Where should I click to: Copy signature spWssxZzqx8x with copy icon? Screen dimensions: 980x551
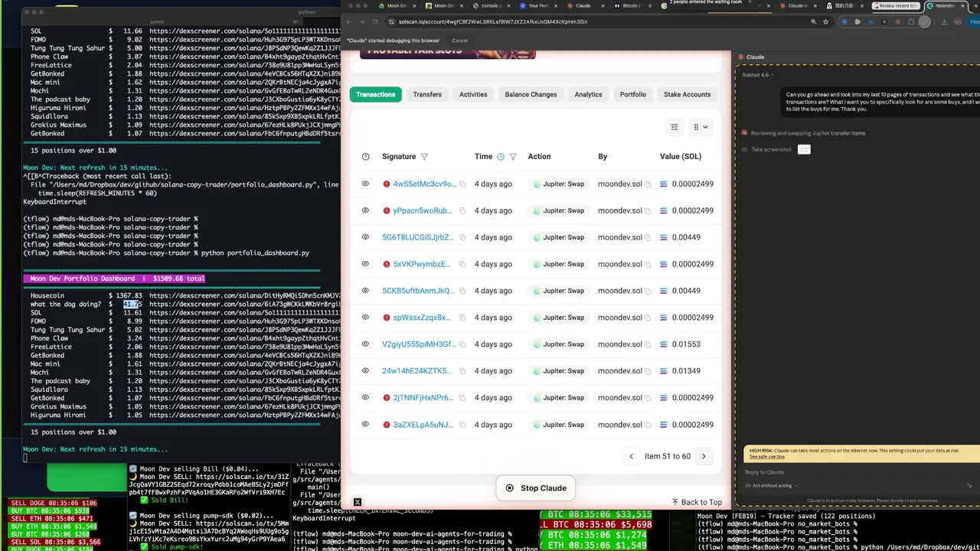click(462, 318)
